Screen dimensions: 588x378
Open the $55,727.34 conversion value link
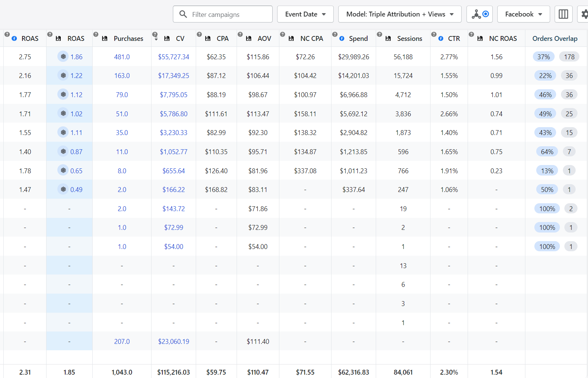[174, 57]
